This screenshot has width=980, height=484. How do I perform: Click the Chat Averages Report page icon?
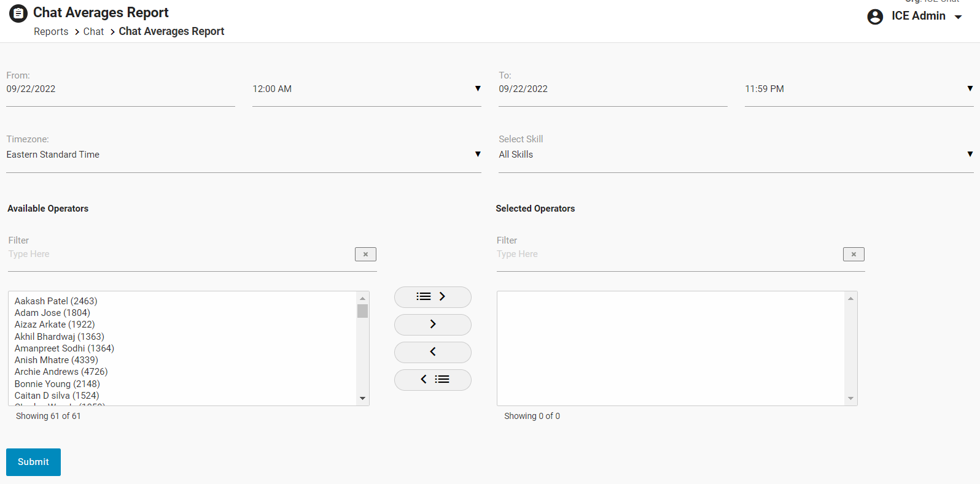coord(18,13)
